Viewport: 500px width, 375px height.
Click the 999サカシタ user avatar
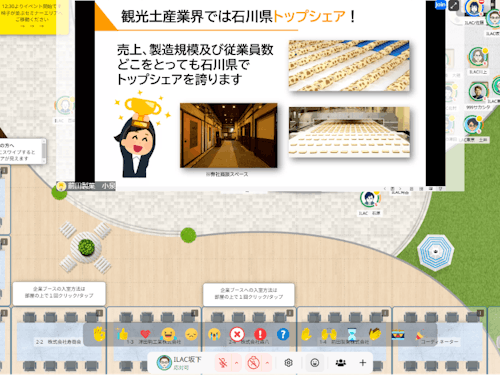tap(478, 92)
